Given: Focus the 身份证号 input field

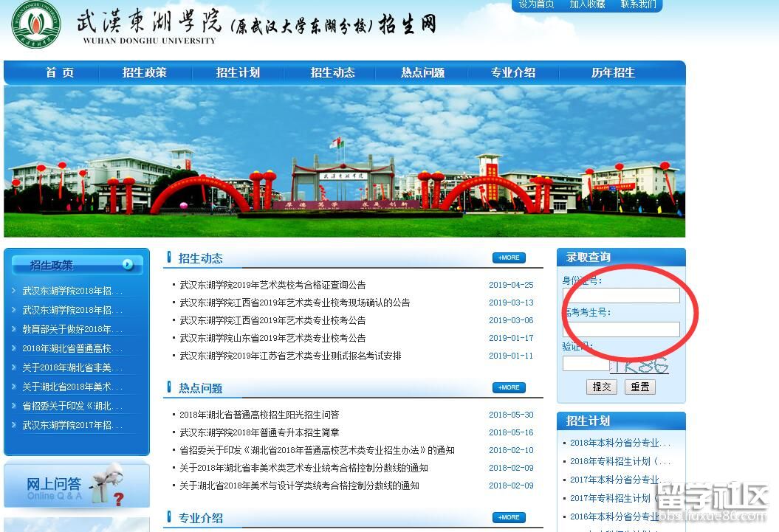Looking at the screenshot, I should [621, 296].
